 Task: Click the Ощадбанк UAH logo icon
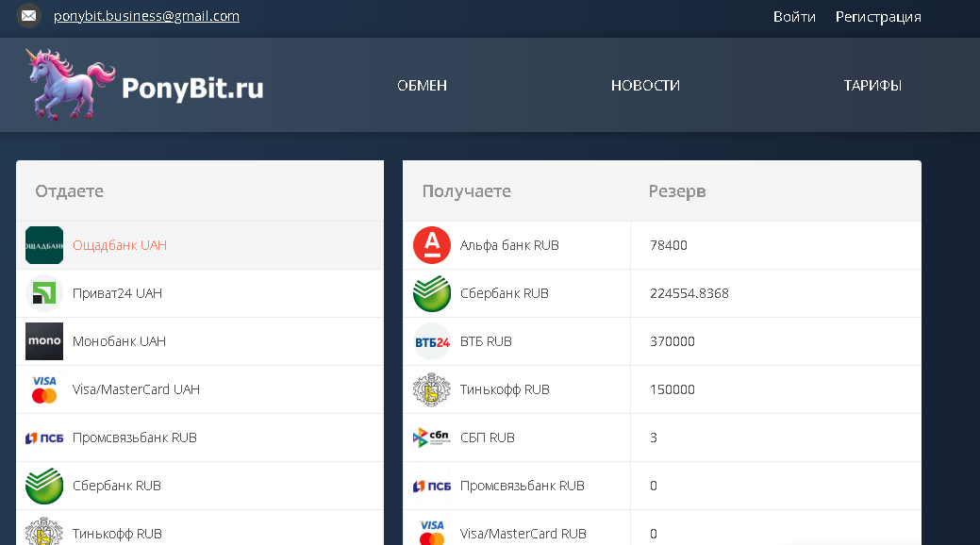coord(44,245)
